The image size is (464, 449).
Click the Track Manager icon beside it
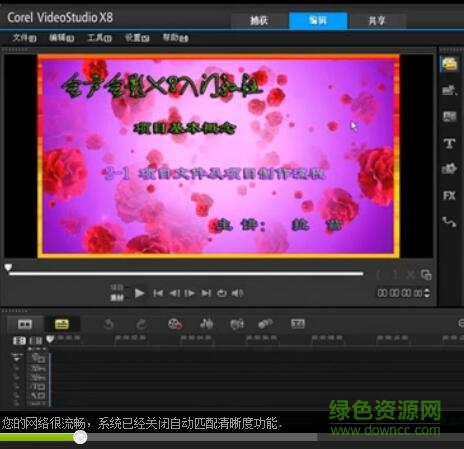pos(36,340)
